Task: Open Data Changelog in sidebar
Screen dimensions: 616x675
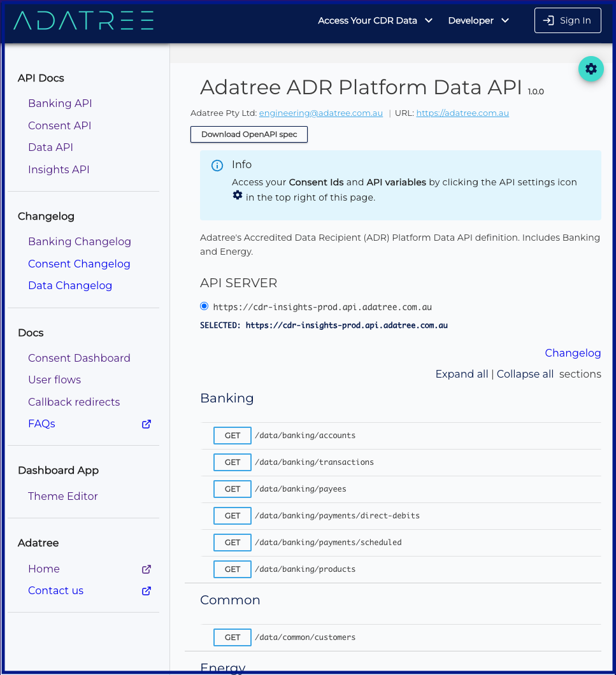Action: tap(70, 285)
